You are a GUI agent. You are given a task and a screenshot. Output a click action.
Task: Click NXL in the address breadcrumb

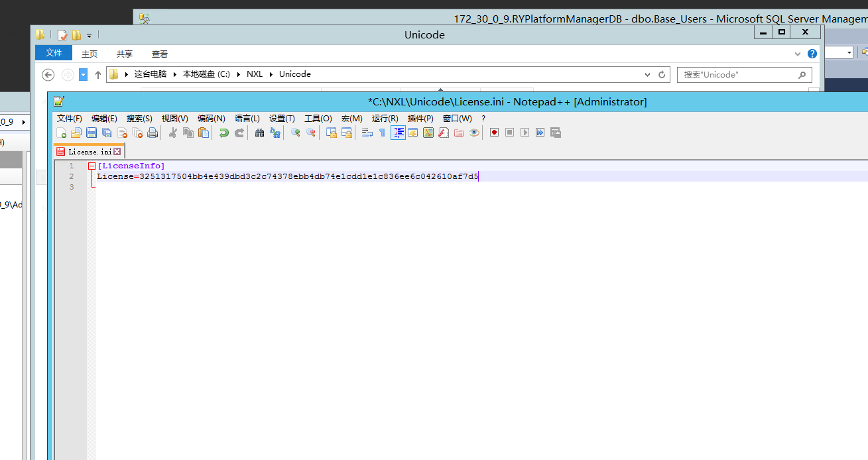pyautogui.click(x=255, y=74)
